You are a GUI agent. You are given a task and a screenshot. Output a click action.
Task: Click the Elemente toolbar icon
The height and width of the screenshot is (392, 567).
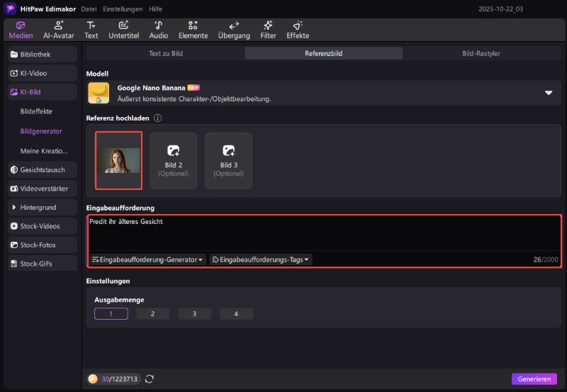(193, 26)
